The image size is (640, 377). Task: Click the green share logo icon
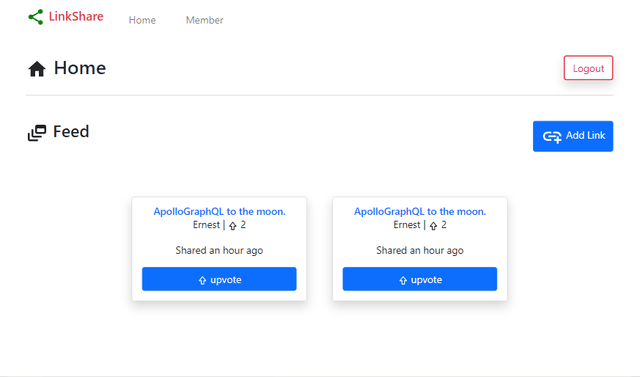[x=36, y=17]
